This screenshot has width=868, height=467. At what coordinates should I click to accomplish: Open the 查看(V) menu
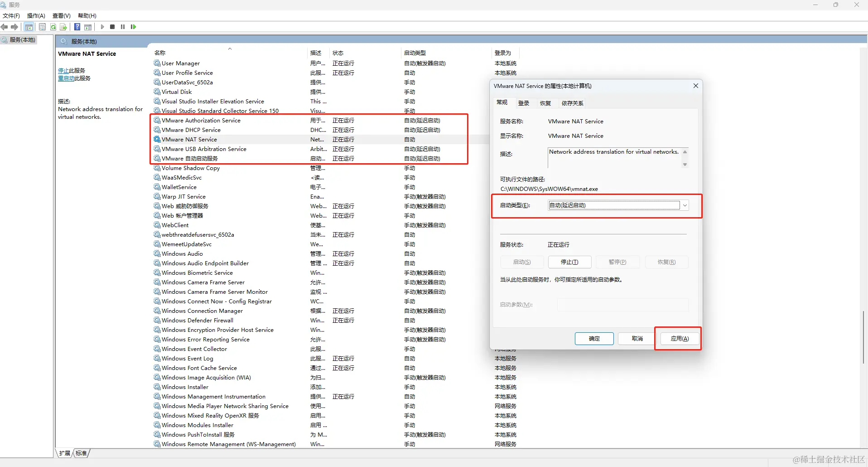[62, 15]
